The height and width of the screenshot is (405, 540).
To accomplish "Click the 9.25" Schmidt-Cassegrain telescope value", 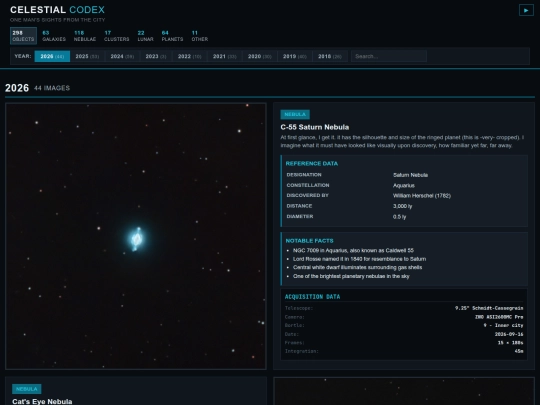I will [489, 308].
